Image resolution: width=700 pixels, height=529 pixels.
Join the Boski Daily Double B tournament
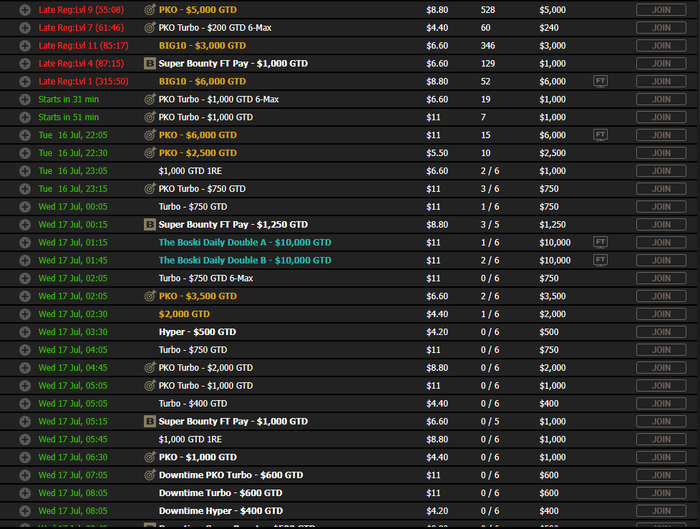[661, 260]
